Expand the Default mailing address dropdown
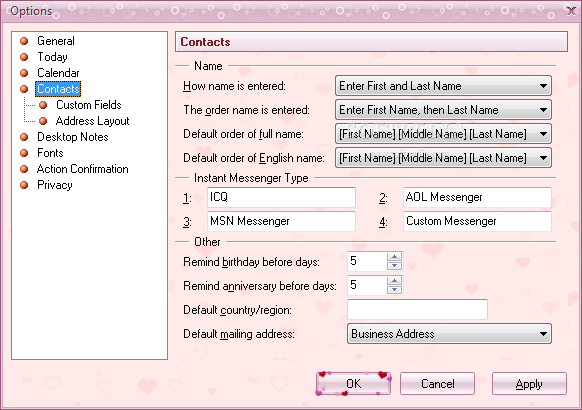Viewport: 582px width, 410px height. (x=449, y=334)
